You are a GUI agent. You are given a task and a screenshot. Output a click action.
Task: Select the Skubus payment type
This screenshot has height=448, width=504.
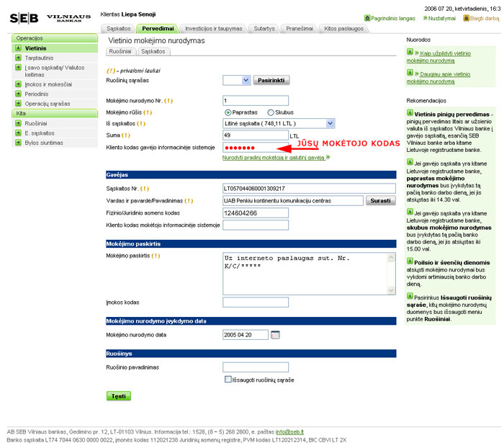click(271, 112)
